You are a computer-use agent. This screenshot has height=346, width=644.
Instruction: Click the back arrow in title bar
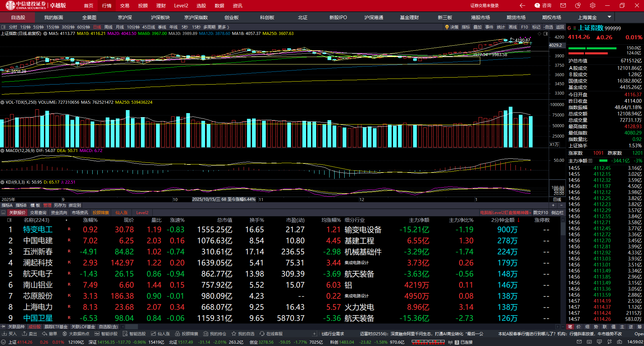[x=522, y=5]
